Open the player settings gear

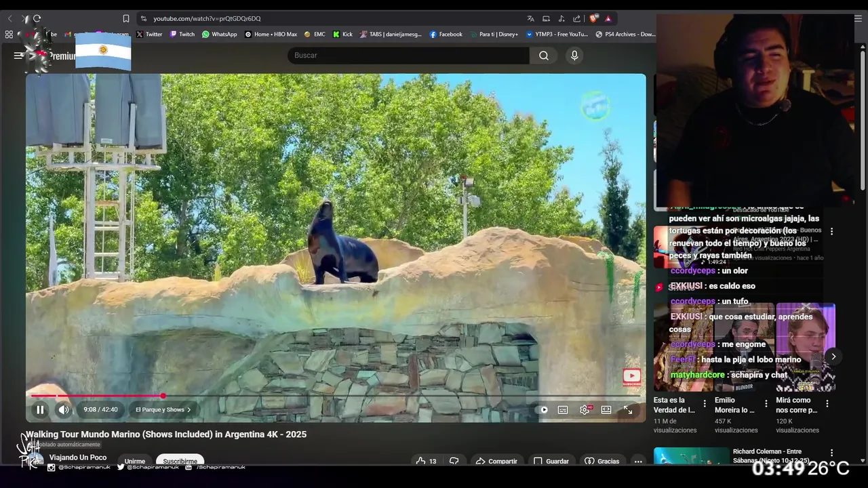(x=585, y=409)
